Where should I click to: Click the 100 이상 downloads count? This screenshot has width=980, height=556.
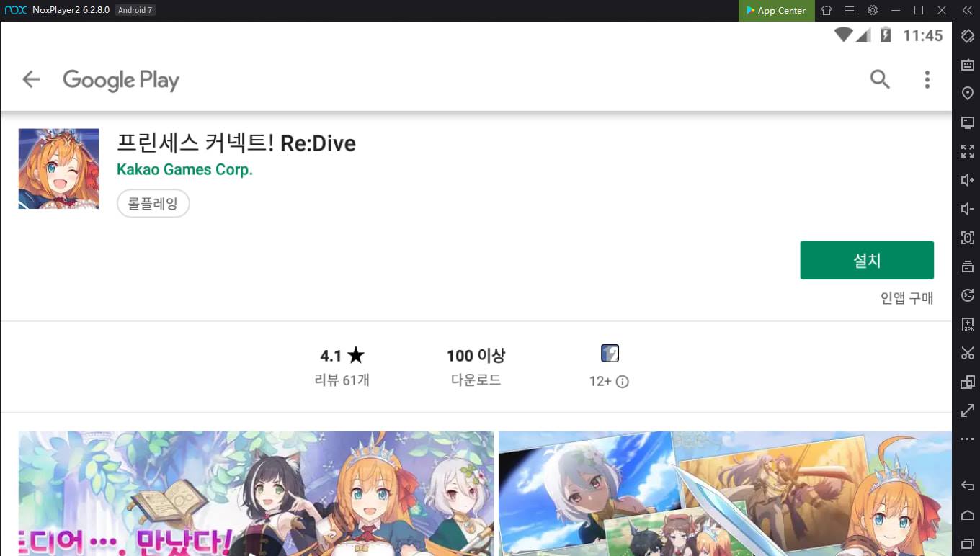[x=476, y=356]
